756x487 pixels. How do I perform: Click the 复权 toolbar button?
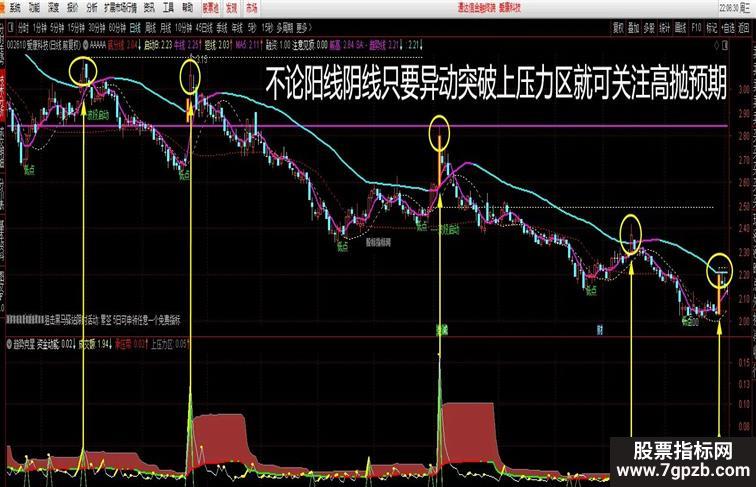(618, 28)
